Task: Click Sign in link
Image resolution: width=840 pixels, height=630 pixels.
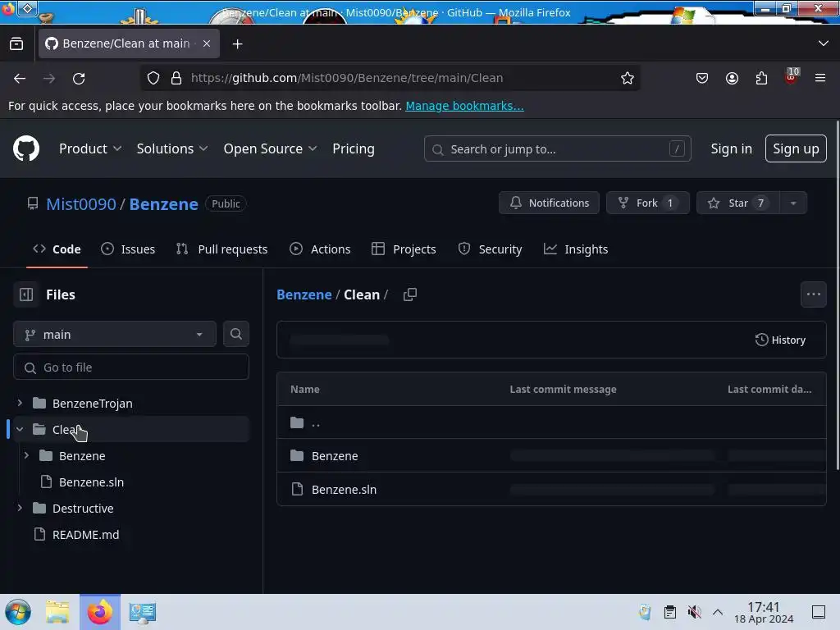Action: (731, 148)
